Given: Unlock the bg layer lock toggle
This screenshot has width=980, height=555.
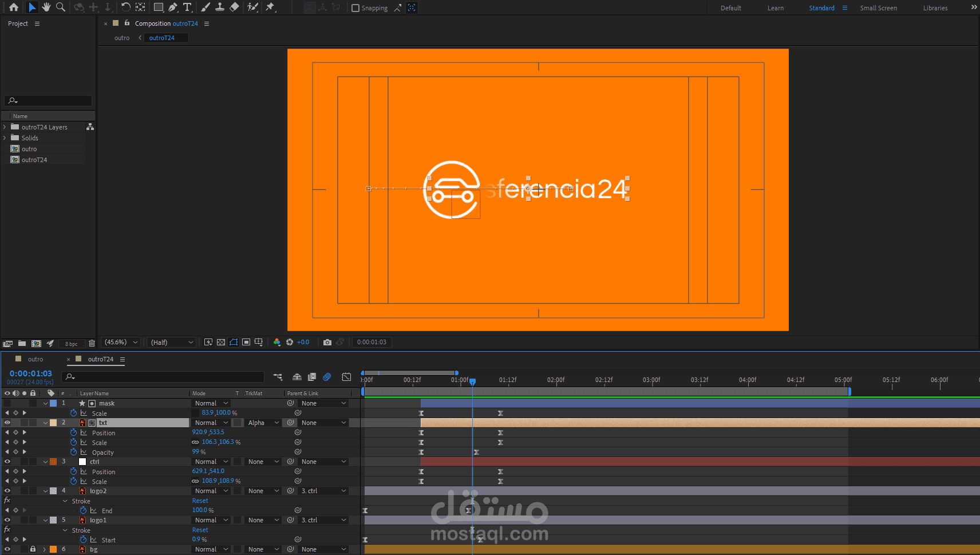Looking at the screenshot, I should (x=33, y=549).
